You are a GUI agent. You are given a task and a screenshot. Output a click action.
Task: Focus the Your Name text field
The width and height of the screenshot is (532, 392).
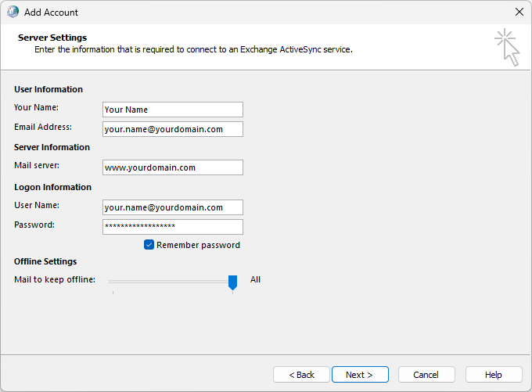tap(172, 110)
